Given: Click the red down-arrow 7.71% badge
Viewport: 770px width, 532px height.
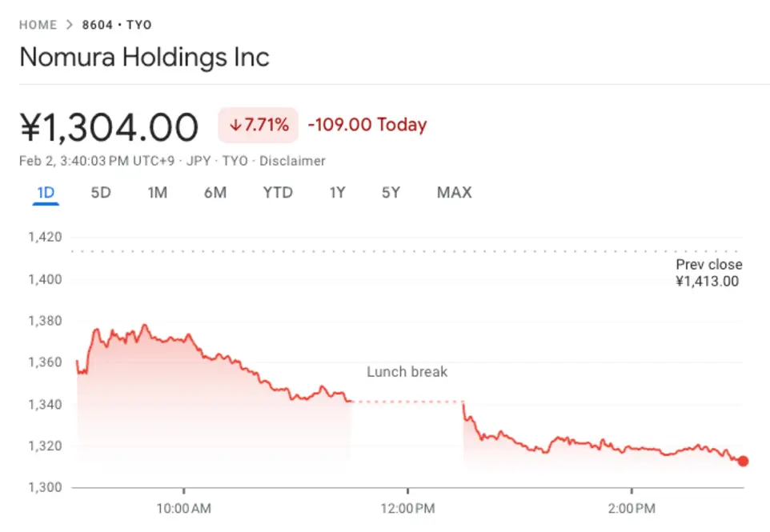Looking at the screenshot, I should pyautogui.click(x=259, y=125).
